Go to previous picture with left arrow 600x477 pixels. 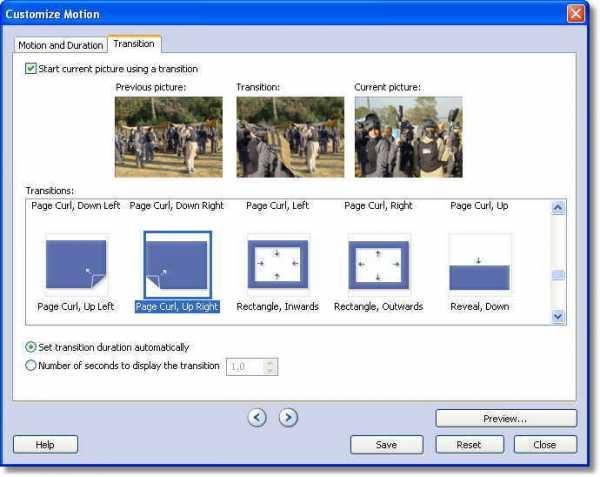tap(257, 418)
